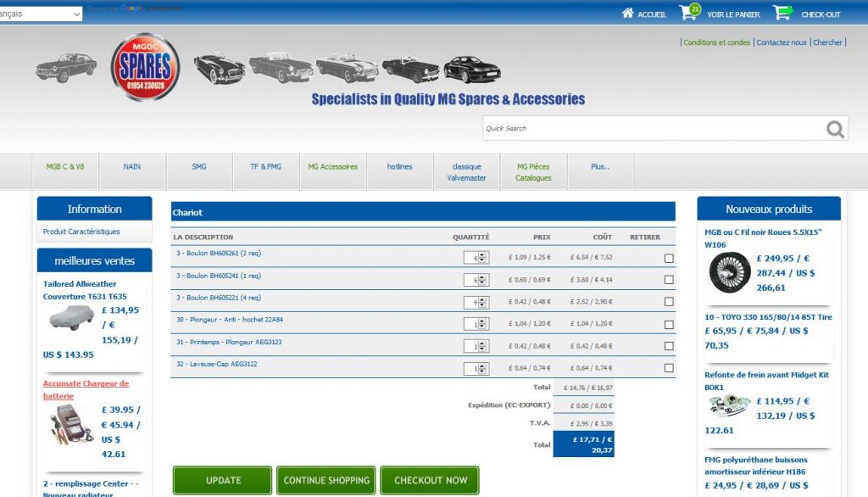Image resolution: width=868 pixels, height=497 pixels.
Task: Open the shopping cart icon with badge
Action: [690, 12]
